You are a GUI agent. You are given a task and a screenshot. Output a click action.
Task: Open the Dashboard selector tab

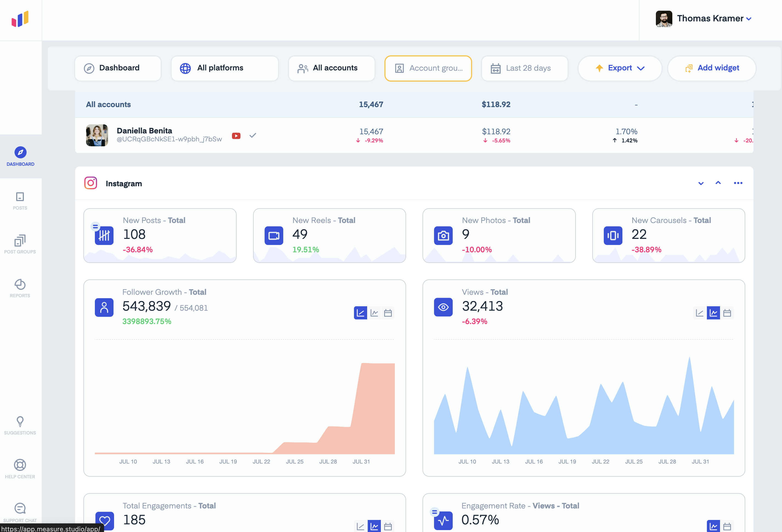point(118,68)
